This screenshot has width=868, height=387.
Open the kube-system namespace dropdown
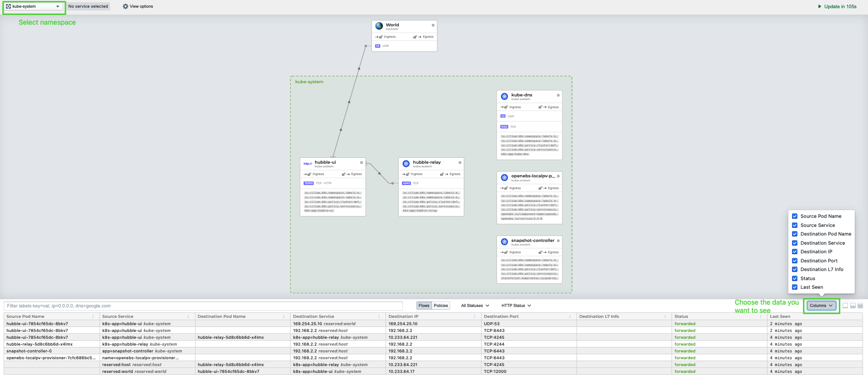33,6
